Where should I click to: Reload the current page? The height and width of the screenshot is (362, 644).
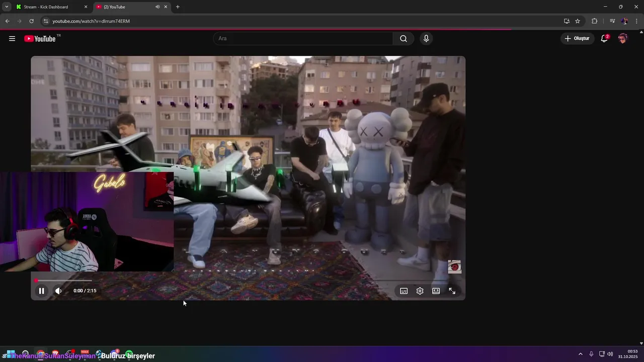pyautogui.click(x=31, y=21)
